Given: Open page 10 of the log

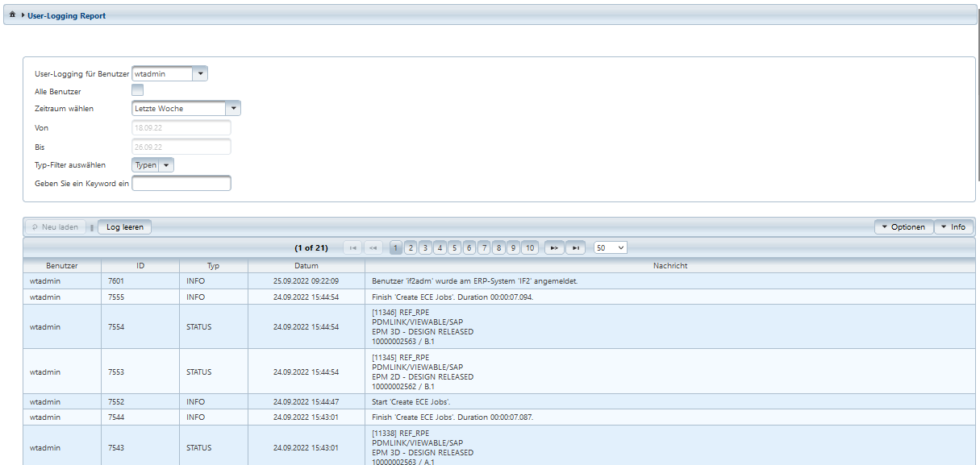Looking at the screenshot, I should coord(529,248).
